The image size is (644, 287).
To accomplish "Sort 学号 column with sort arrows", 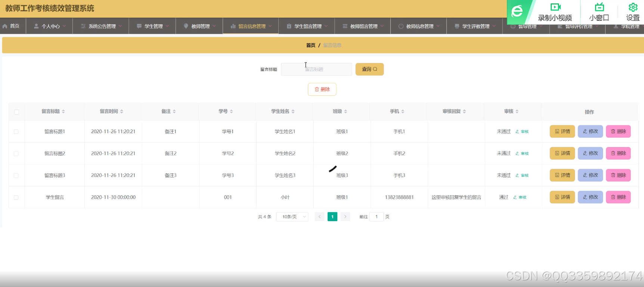I will click(x=232, y=112).
